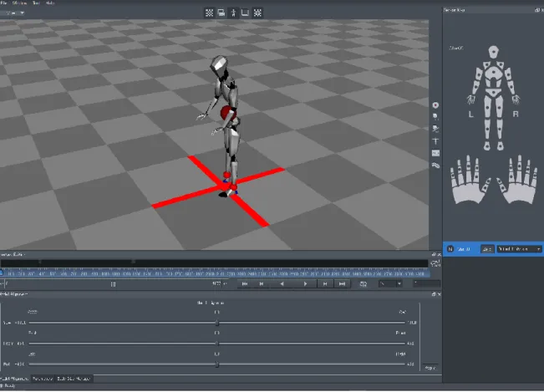Click the timeline playhead marker at frame start
Viewport: 544px width, 392px height.
(2, 272)
